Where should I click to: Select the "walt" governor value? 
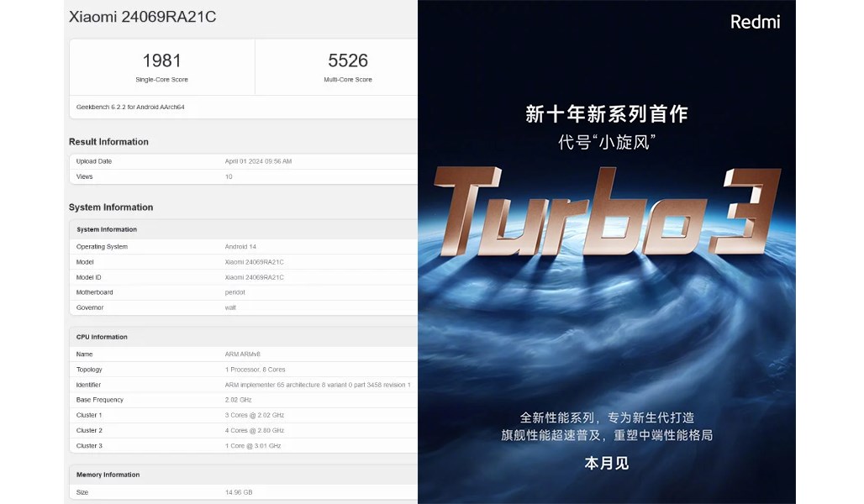point(230,308)
